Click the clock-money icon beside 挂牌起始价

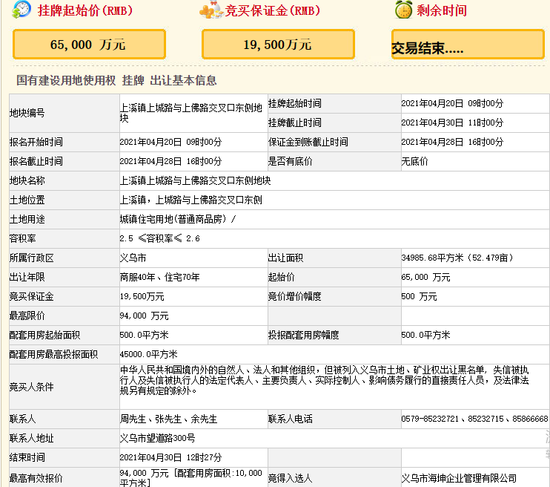coord(21,9)
